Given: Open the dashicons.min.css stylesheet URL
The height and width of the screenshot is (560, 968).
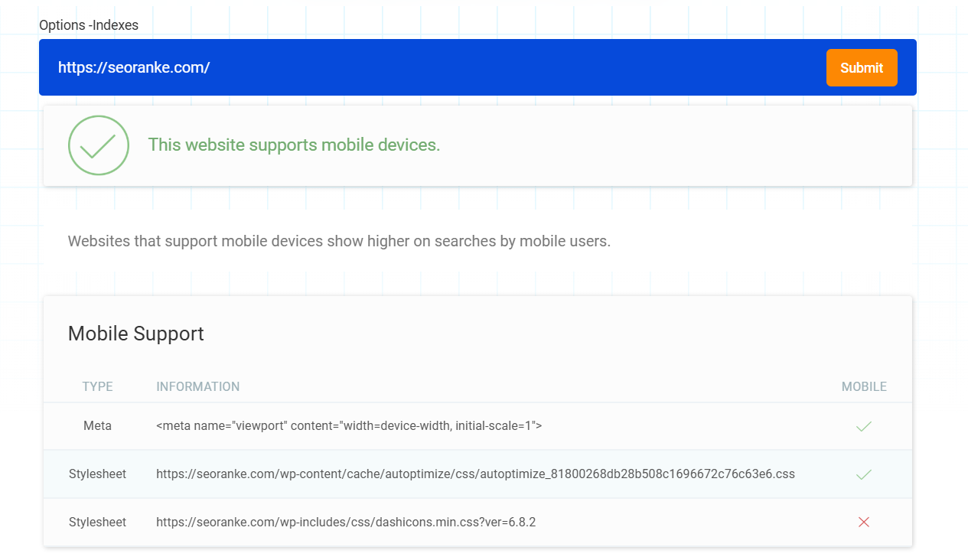Looking at the screenshot, I should click(346, 523).
